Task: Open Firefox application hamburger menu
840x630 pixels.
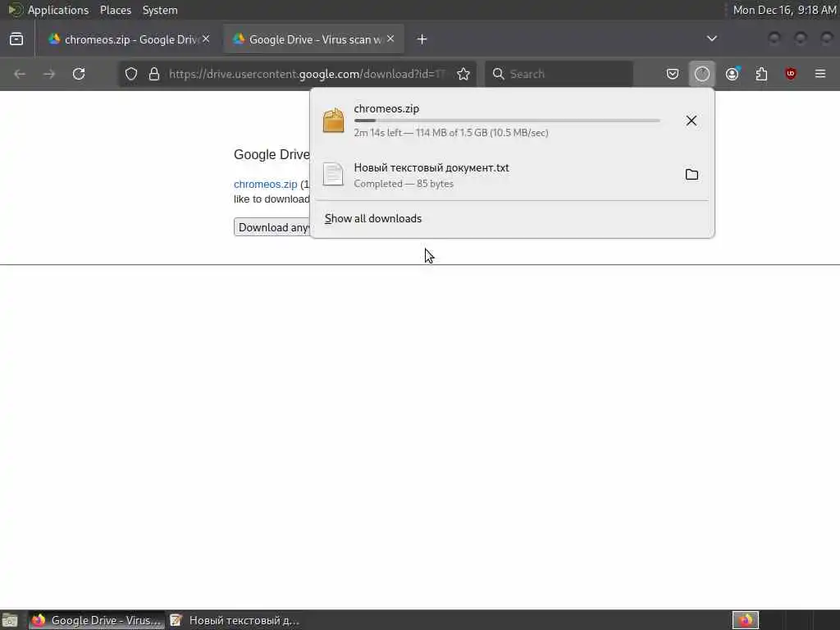Action: (x=820, y=74)
